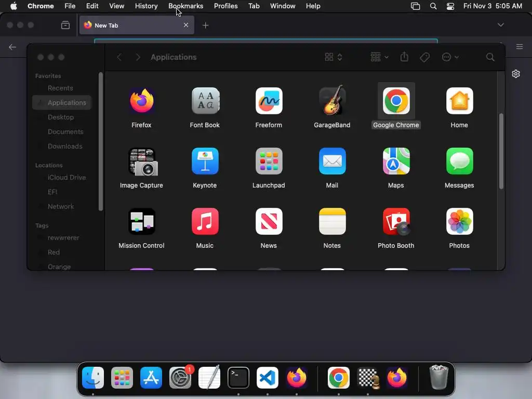Switch to the New Tab tab
Viewport: 532px width, 399px height.
137,25
